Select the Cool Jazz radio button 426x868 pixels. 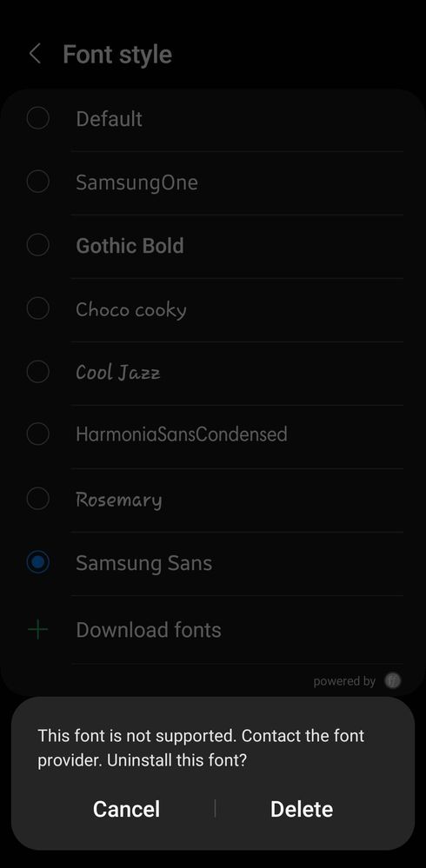[37, 372]
